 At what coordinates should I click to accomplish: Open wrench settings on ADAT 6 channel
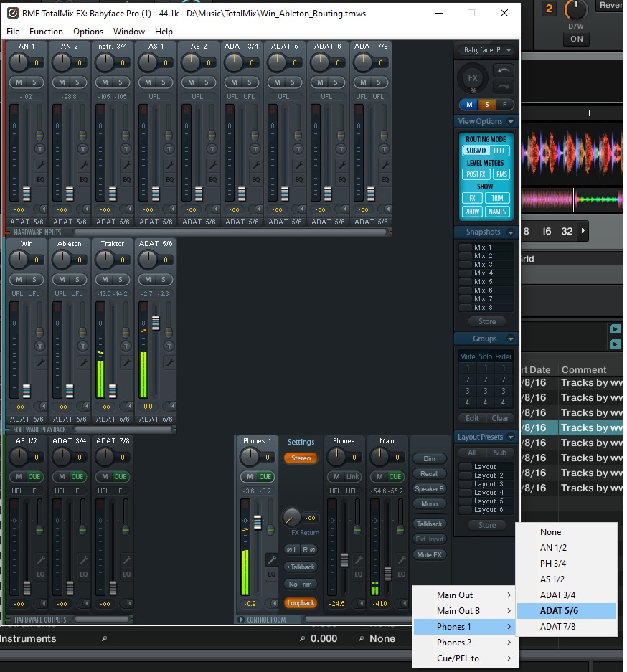pos(341,165)
